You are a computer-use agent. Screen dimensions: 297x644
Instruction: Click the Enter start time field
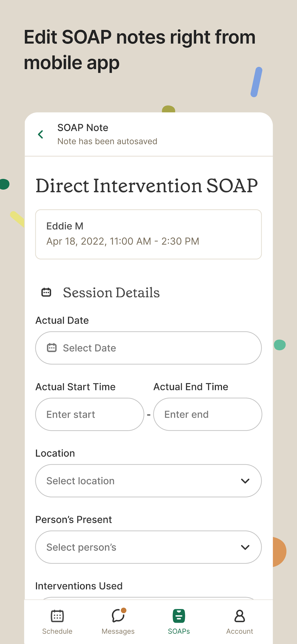90,414
